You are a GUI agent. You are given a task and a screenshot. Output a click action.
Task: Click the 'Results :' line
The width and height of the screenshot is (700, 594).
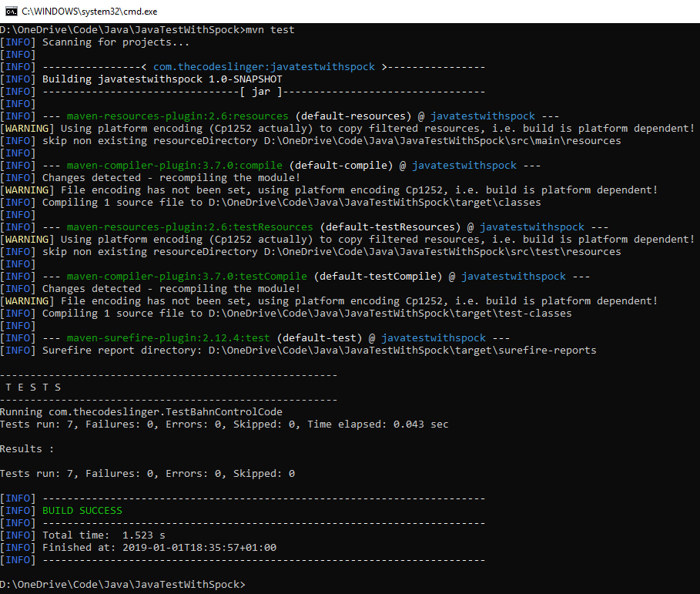pyautogui.click(x=27, y=449)
